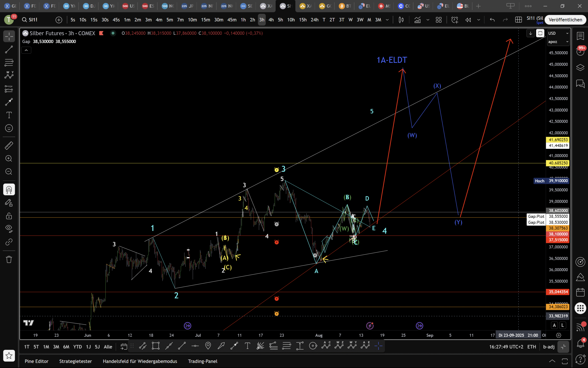Screen dimensions: 588x368
Task: Click the trash can to remove drawings
Action: point(9,259)
